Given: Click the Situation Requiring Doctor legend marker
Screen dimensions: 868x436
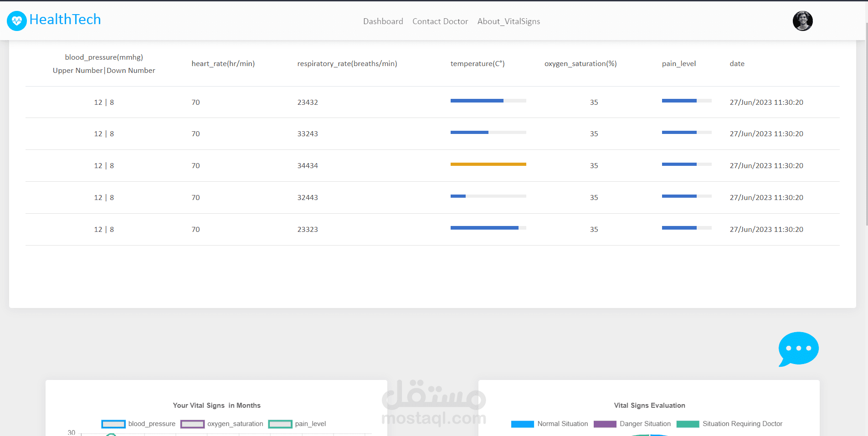Looking at the screenshot, I should [688, 424].
